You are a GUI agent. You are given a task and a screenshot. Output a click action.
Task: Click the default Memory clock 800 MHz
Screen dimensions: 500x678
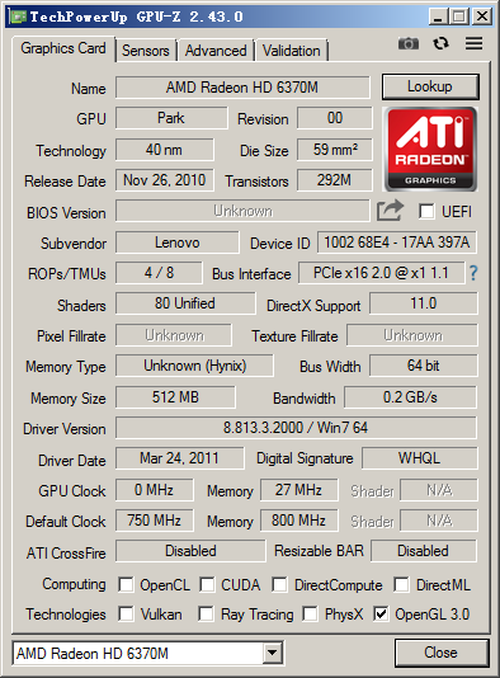point(299,520)
